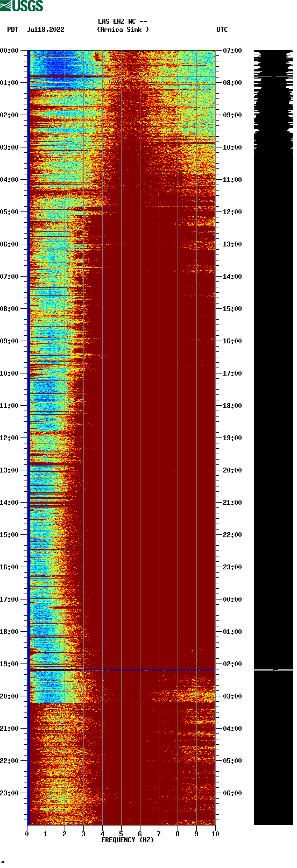The image size is (297, 868).
Task: Click the 0 Hz frequency tick label
Action: click(x=27, y=834)
